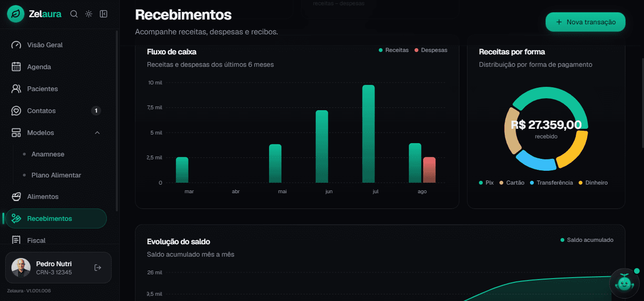
Task: Toggle Despesas series in cash flow legend
Action: coord(431,50)
